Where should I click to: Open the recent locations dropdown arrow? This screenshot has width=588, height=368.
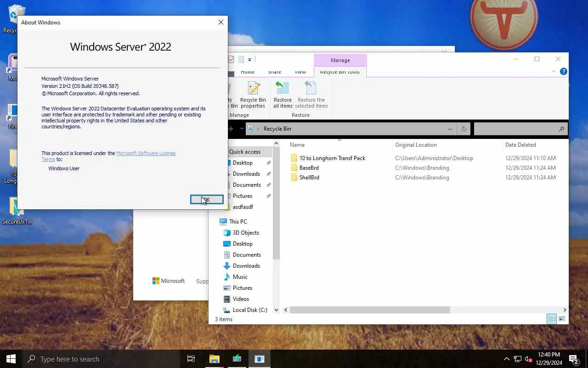tap(242, 129)
